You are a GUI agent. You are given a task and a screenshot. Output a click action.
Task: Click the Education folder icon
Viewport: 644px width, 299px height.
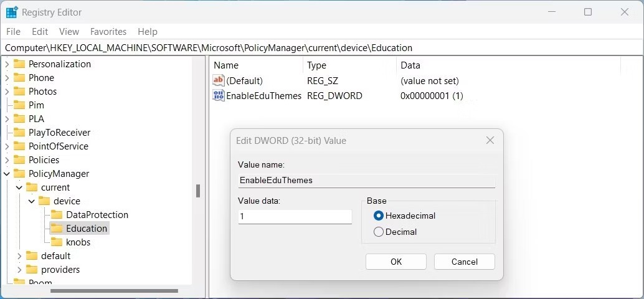57,229
